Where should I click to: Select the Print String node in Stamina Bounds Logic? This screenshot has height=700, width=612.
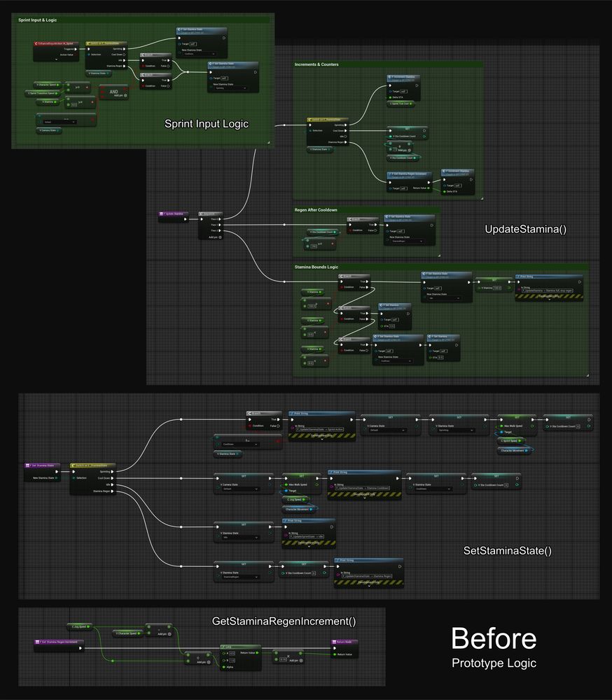tap(549, 288)
